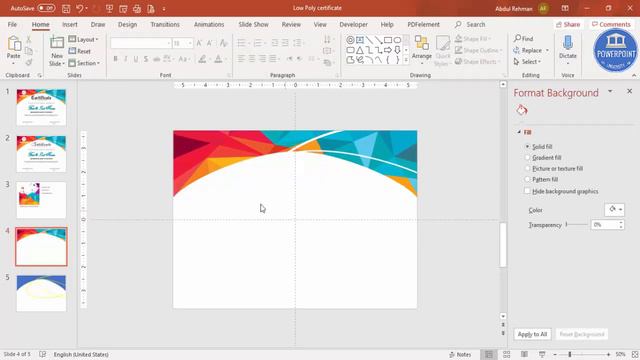Open the File menu
Screen dimensions: 640x360
point(12,24)
